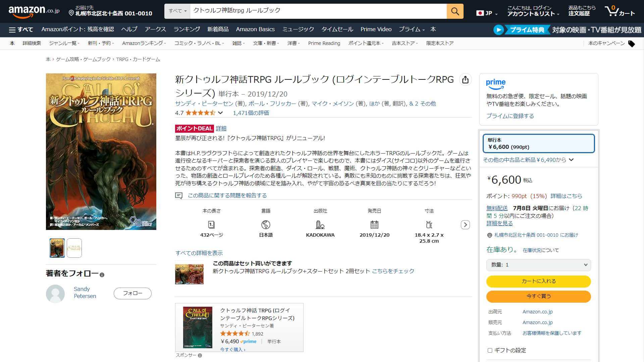This screenshot has height=362, width=644.
Task: Expand その他の中古品と新品 offers
Action: click(528, 160)
